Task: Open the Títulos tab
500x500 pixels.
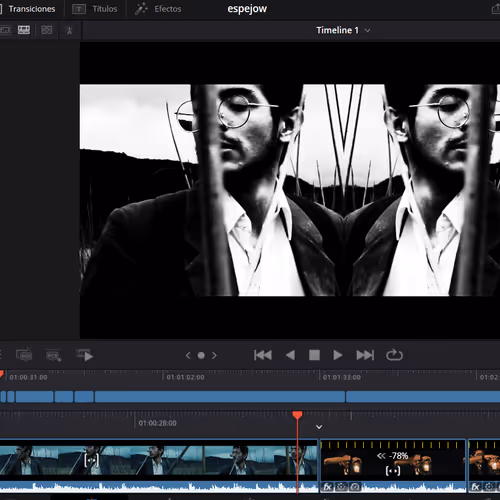Action: tap(95, 9)
